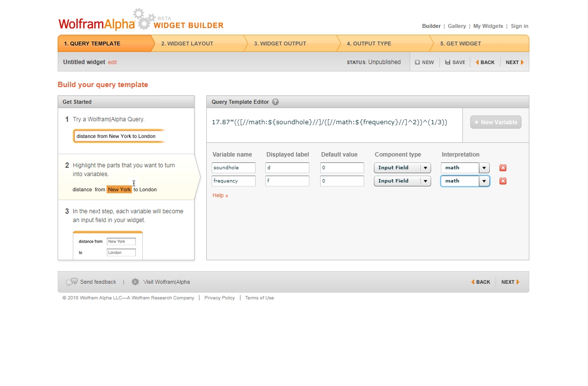Screen dimensions: 588x386
Task: Open the Component type dropdown for soundhole
Action: pyautogui.click(x=402, y=168)
